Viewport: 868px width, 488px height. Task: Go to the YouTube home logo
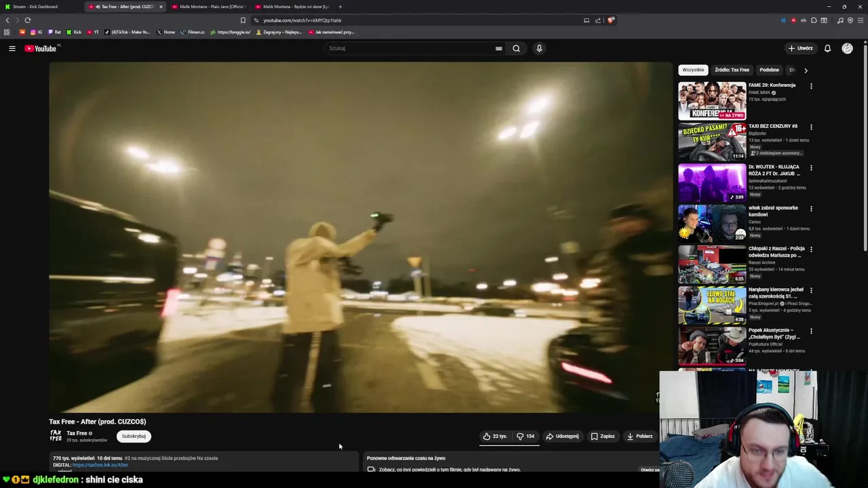(x=41, y=48)
